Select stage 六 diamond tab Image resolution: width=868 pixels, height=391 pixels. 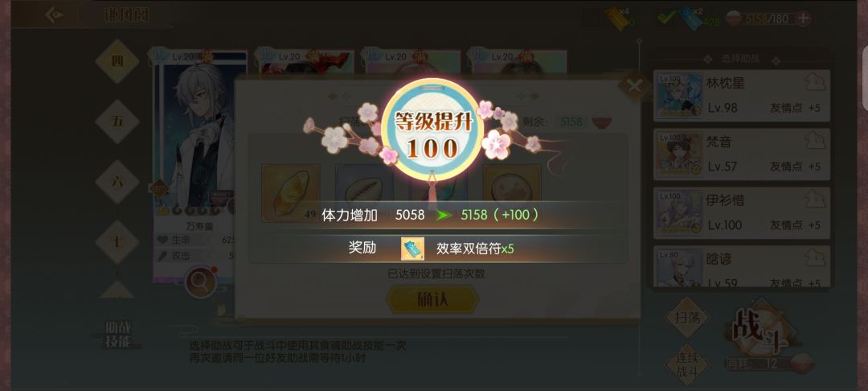117,182
